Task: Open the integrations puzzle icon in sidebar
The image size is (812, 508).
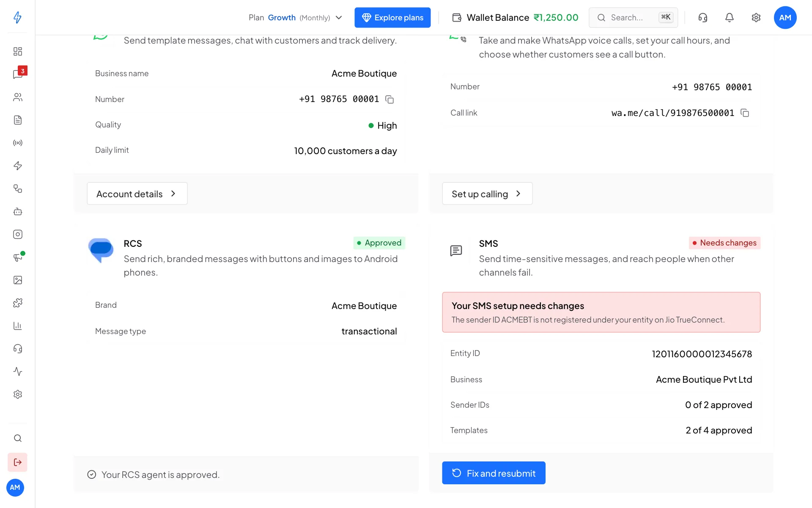Action: (17, 303)
